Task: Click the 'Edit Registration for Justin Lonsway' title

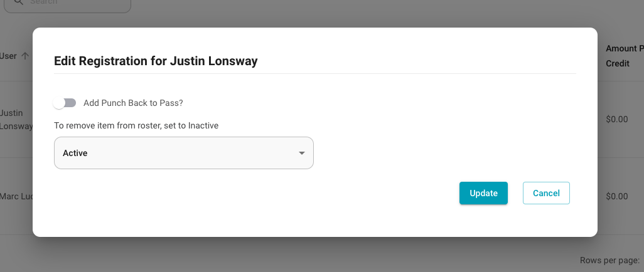Action: click(x=156, y=61)
